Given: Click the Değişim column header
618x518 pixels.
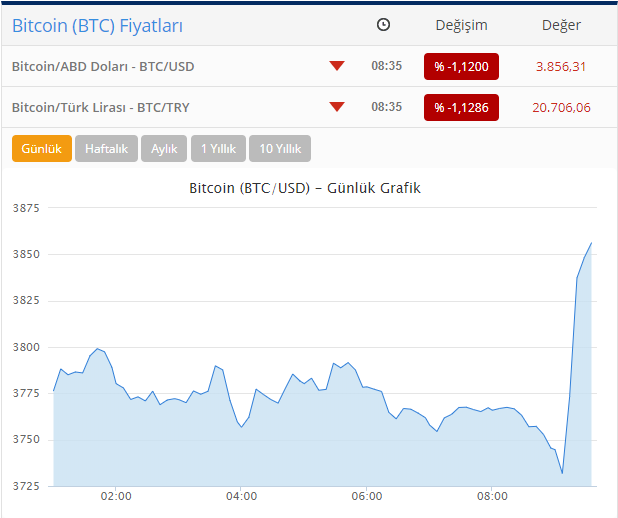Looking at the screenshot, I should (461, 25).
